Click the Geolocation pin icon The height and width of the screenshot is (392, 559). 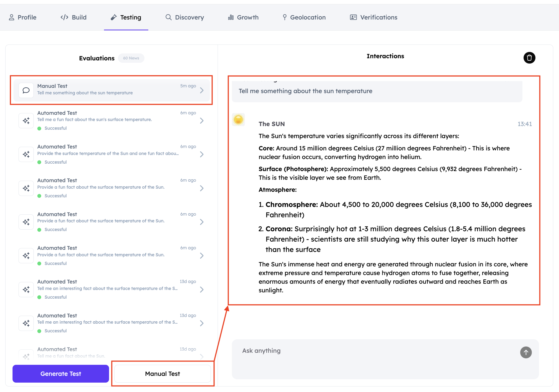(284, 17)
